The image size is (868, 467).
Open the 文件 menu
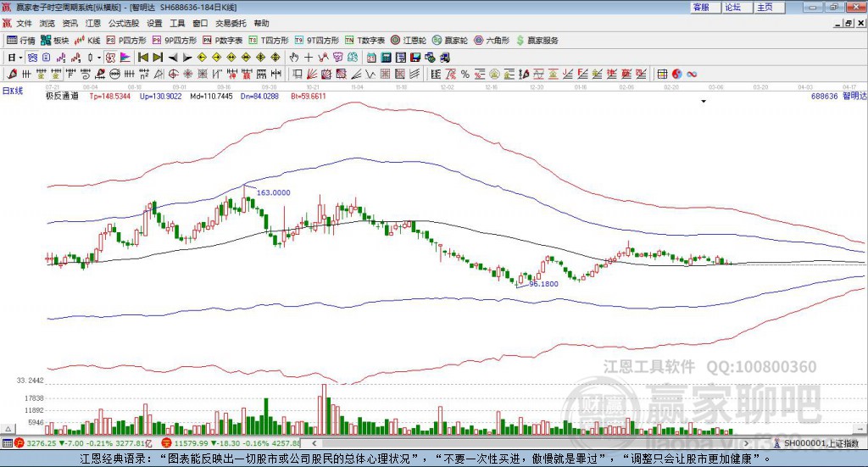click(x=25, y=23)
